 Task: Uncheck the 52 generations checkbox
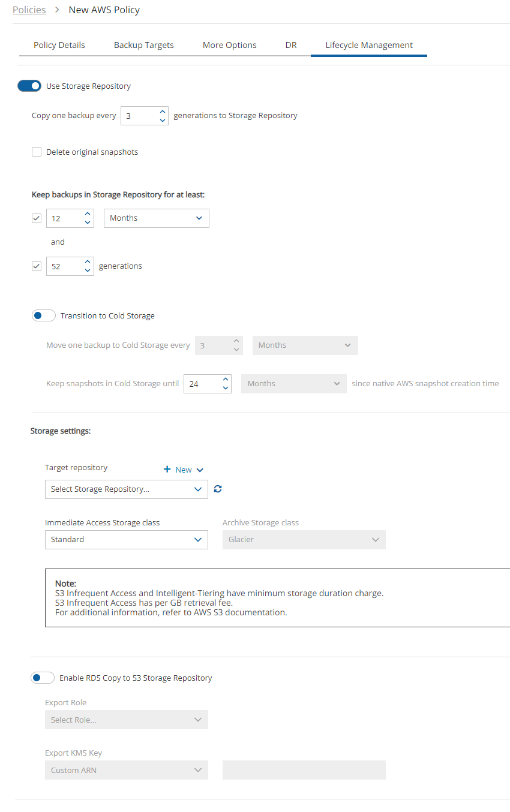[37, 266]
